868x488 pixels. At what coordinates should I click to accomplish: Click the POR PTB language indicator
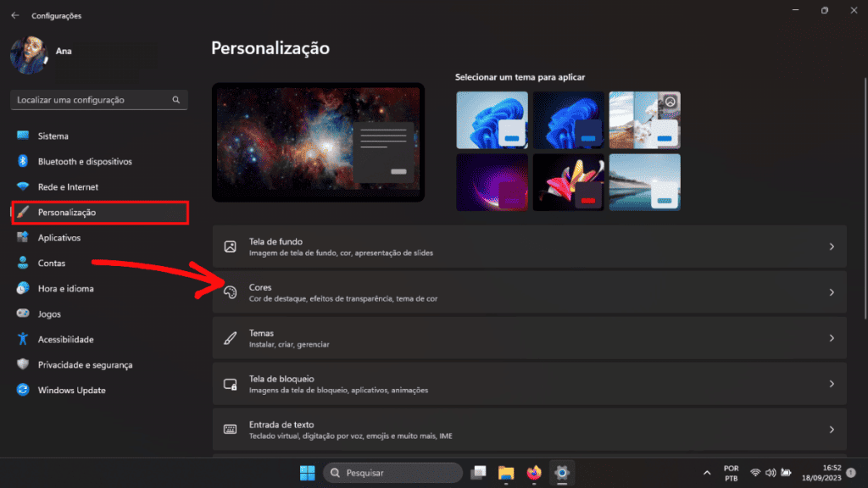point(732,473)
